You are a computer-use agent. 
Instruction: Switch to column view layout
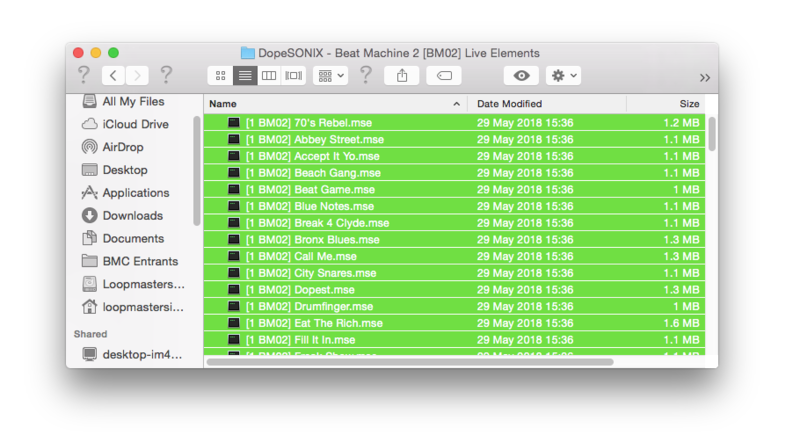pos(269,76)
